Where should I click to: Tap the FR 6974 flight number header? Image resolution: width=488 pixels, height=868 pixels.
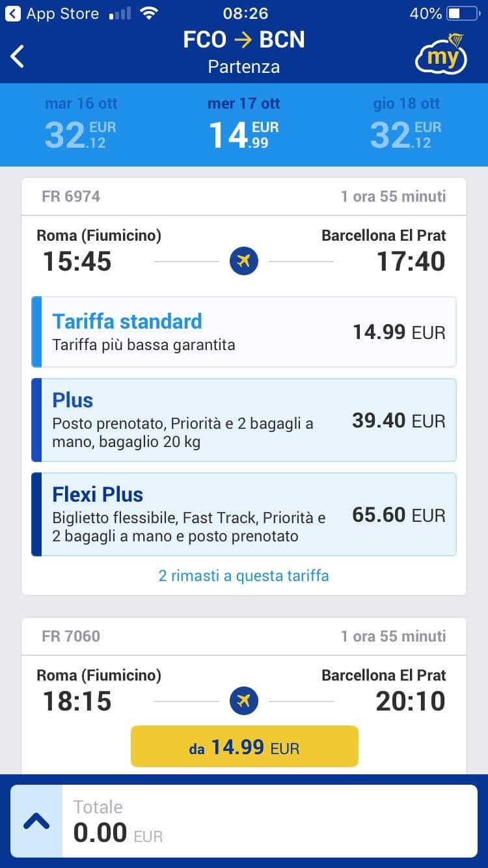(71, 197)
